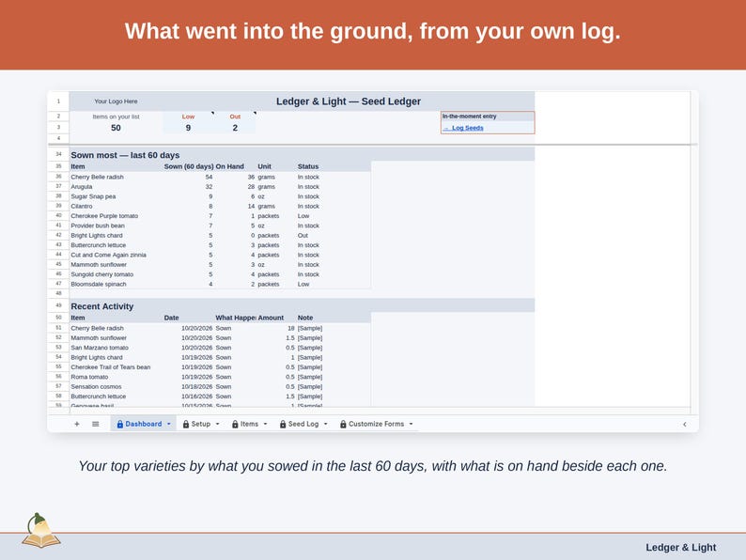Click the Sown most — last 60 days heading
Image resolution: width=746 pixels, height=560 pixels.
point(125,155)
